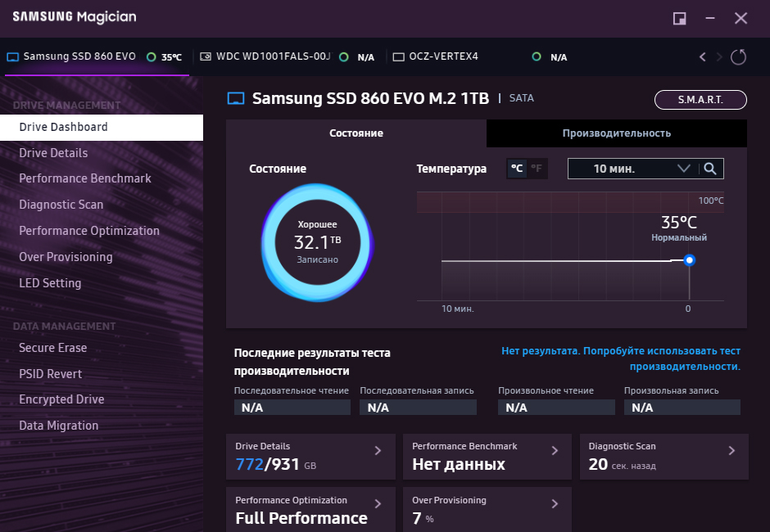Click the Произвольная запись N/A field
This screenshot has height=532, width=770.
(682, 408)
